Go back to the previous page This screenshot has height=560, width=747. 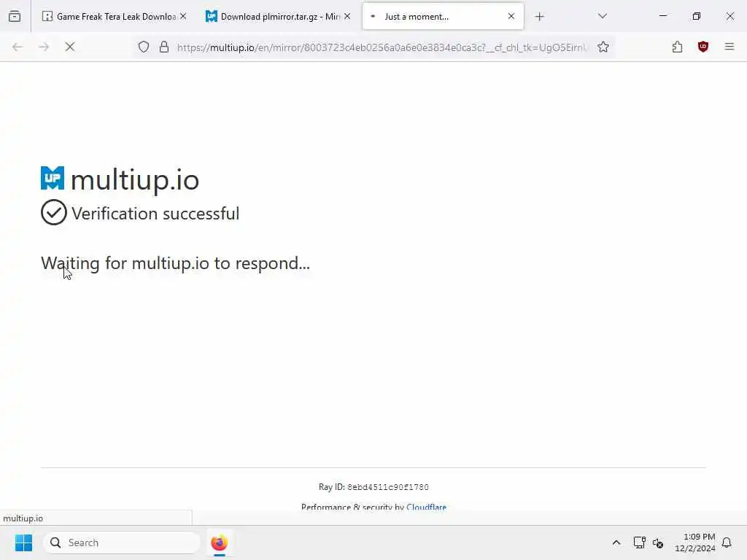coord(18,47)
